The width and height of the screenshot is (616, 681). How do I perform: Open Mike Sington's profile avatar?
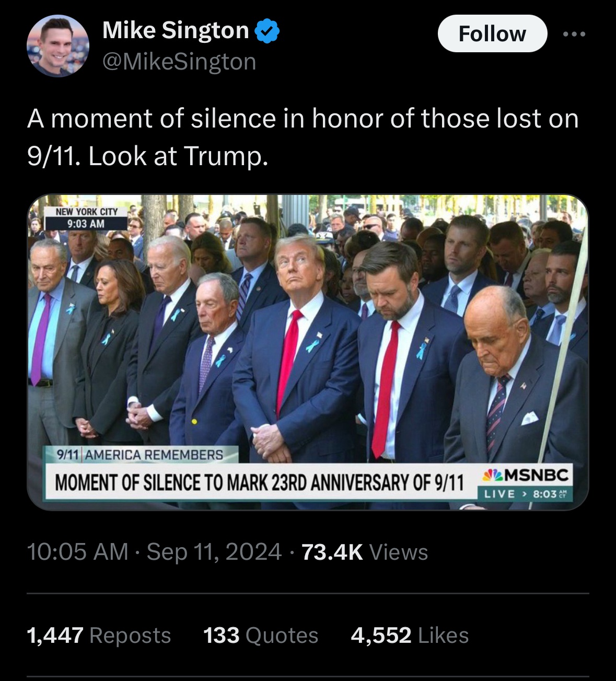[x=58, y=46]
